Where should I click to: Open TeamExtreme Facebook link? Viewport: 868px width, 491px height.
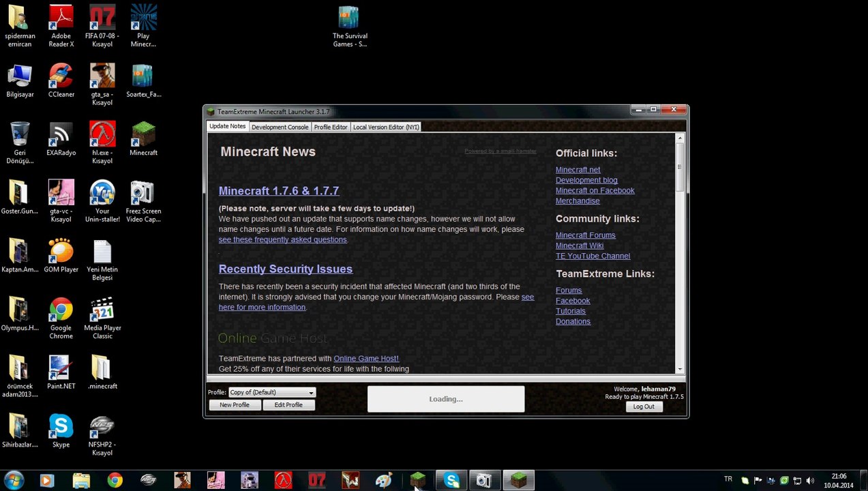click(573, 301)
